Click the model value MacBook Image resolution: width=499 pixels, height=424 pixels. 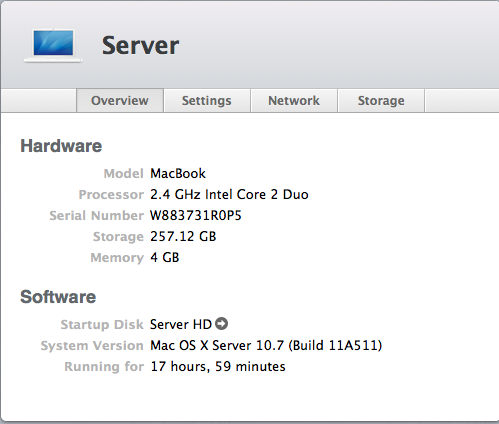tap(178, 173)
